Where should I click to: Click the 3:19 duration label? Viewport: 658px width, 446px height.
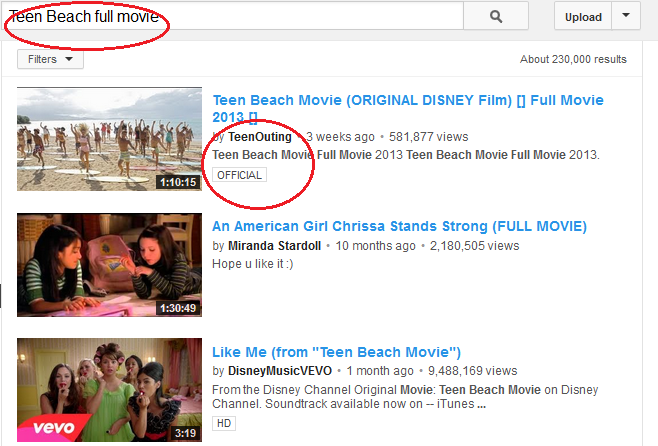coord(185,433)
